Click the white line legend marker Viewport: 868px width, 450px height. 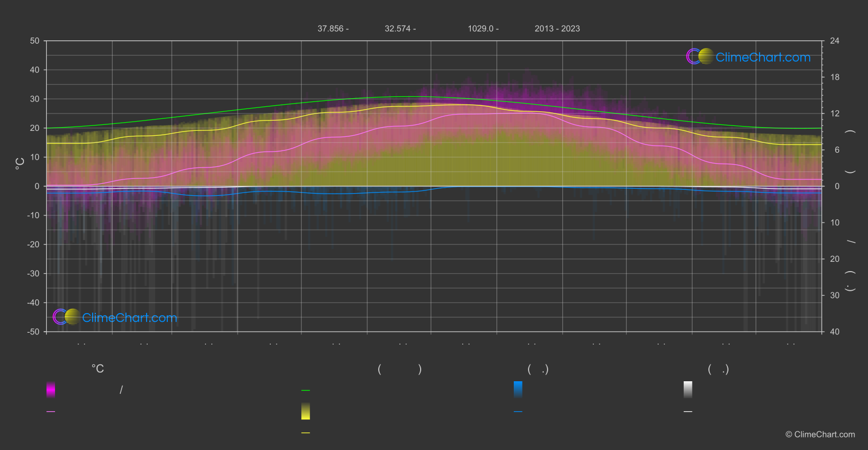pos(688,412)
